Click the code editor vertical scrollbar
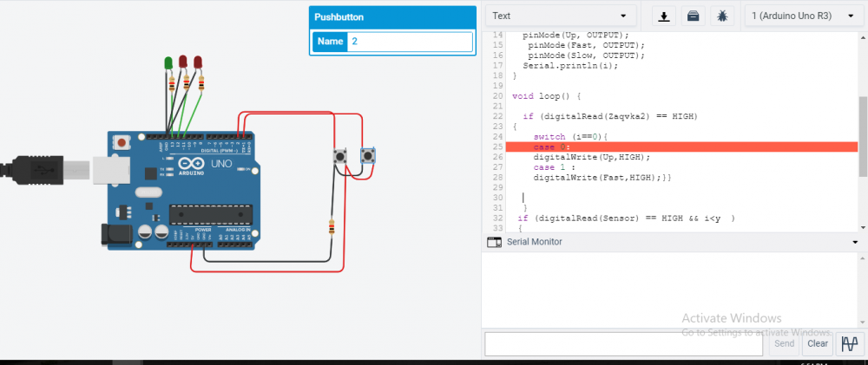Screen dimensions: 868x365 point(863,135)
